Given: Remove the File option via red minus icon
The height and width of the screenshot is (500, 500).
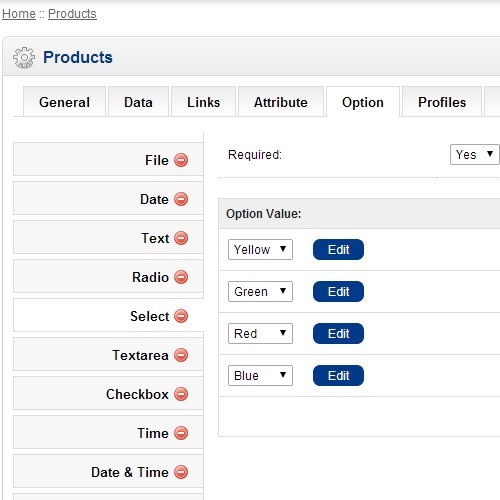Looking at the screenshot, I should pyautogui.click(x=181, y=160).
